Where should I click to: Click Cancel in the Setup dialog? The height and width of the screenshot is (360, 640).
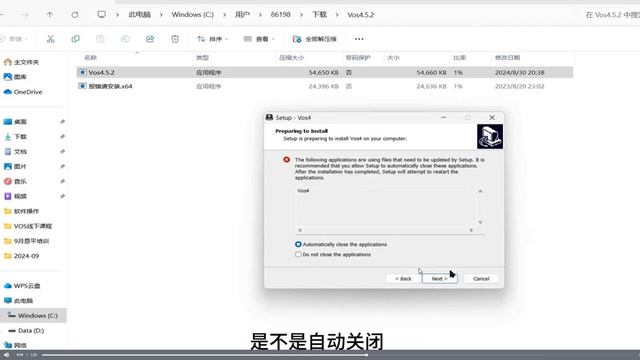pos(481,278)
